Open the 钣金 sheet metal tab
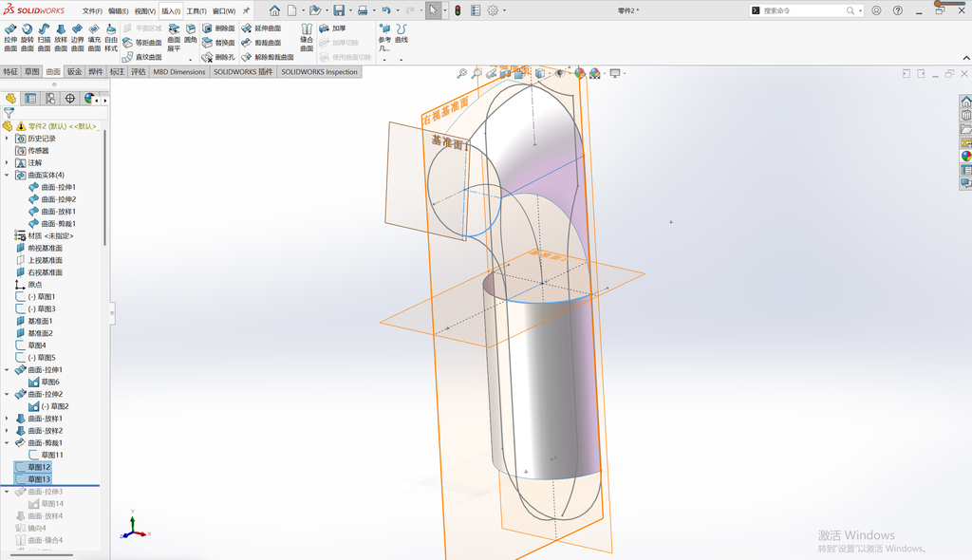 pyautogui.click(x=74, y=72)
